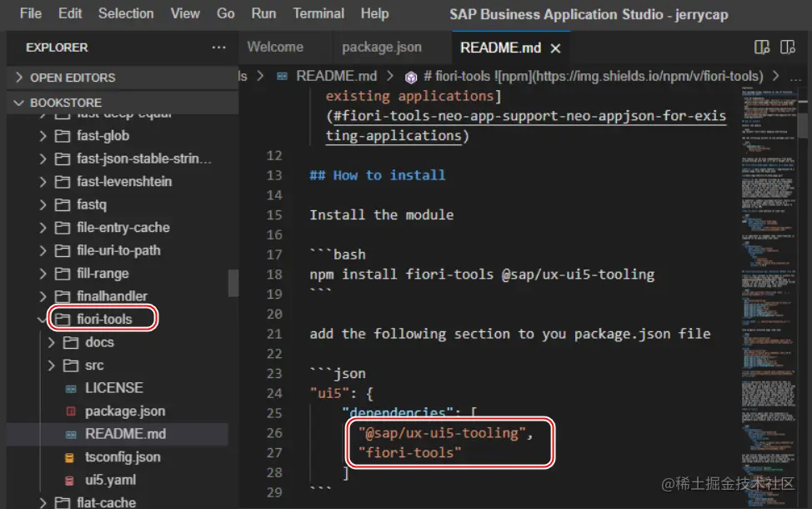Open the View menu

pos(185,13)
